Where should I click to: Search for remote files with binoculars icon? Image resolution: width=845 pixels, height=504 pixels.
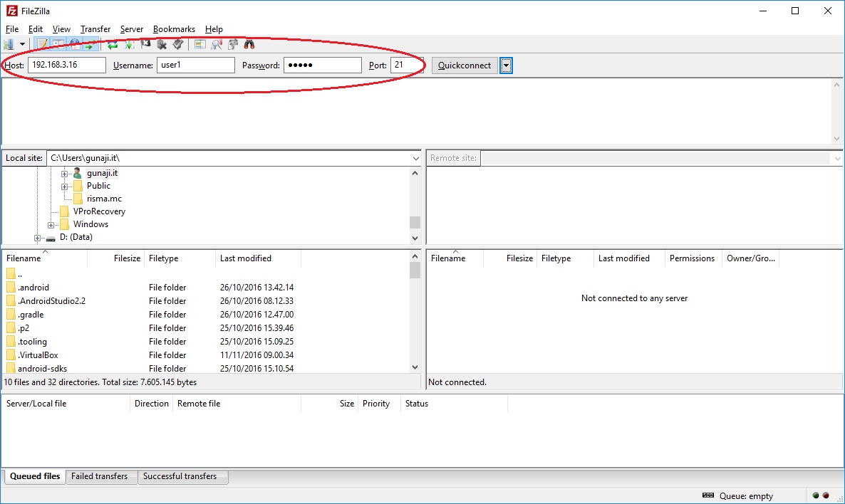[x=249, y=43]
